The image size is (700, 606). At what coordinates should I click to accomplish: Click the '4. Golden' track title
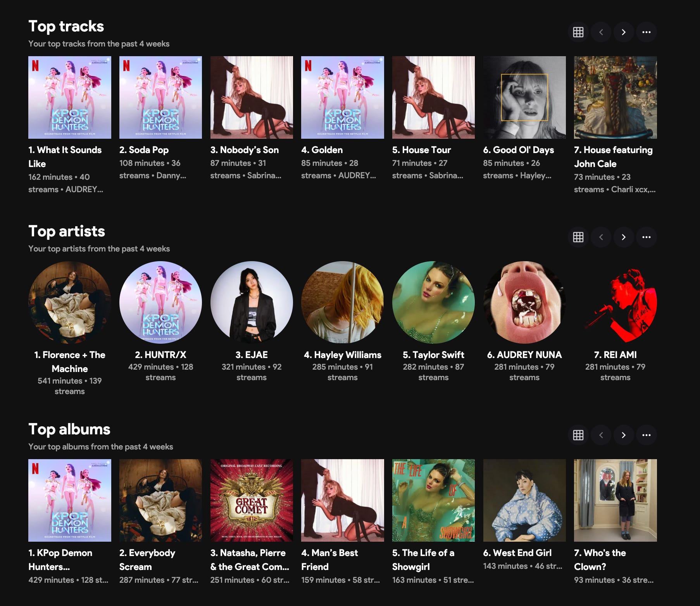click(322, 150)
